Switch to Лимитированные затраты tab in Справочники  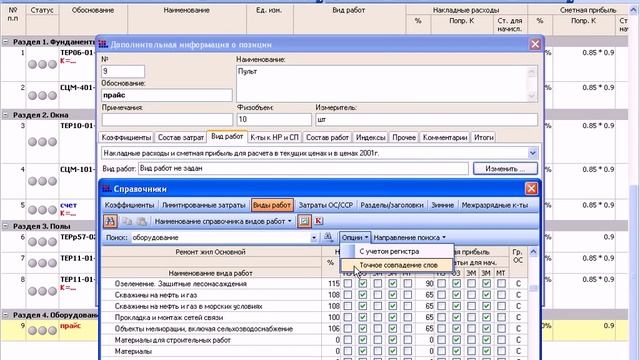203,205
